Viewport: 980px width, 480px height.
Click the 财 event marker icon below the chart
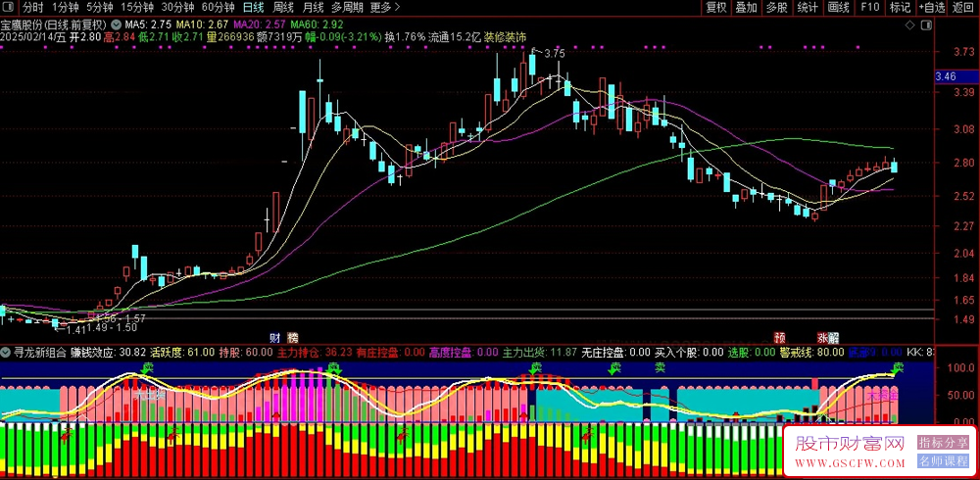point(274,336)
